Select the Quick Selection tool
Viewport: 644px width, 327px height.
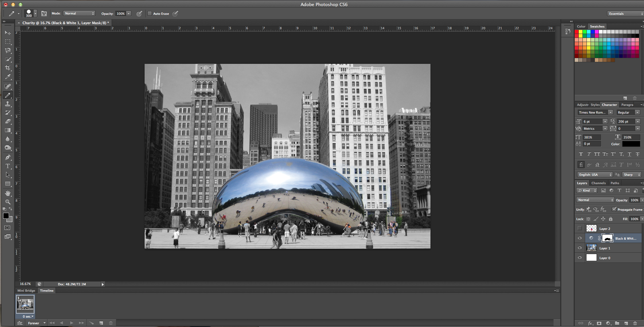click(x=8, y=59)
